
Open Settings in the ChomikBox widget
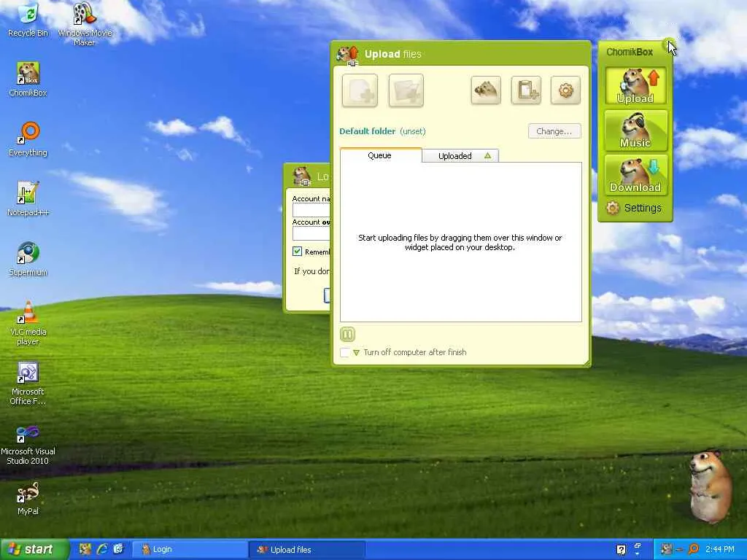pyautogui.click(x=634, y=208)
